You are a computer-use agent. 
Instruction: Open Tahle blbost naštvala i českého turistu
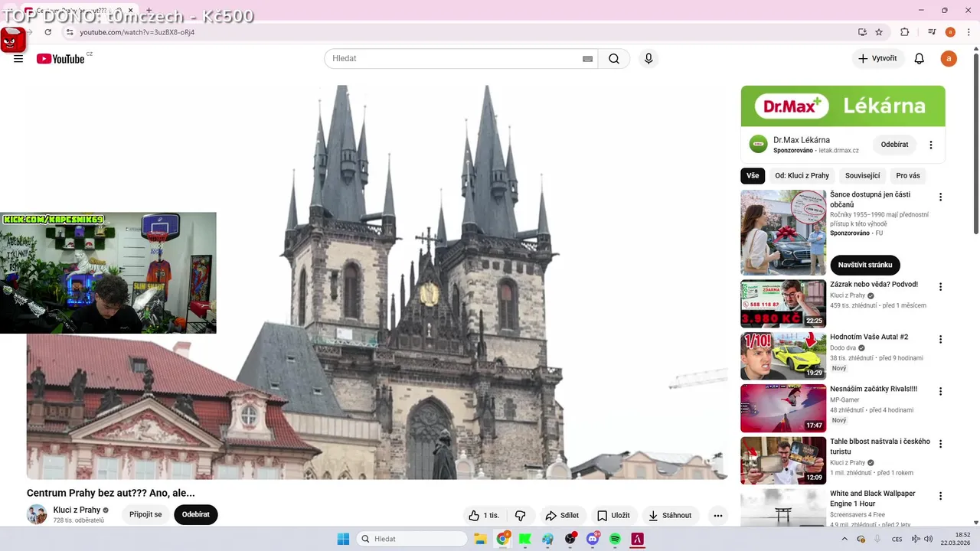(x=880, y=447)
